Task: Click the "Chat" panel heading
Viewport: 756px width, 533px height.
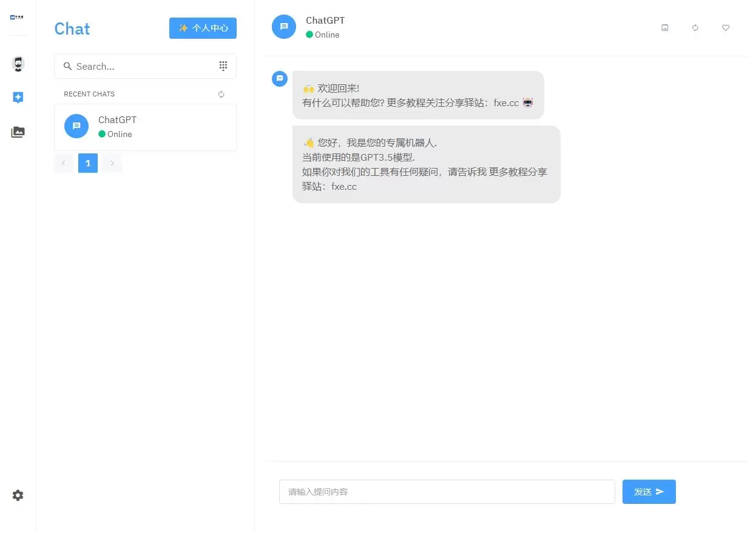Action: (x=72, y=28)
